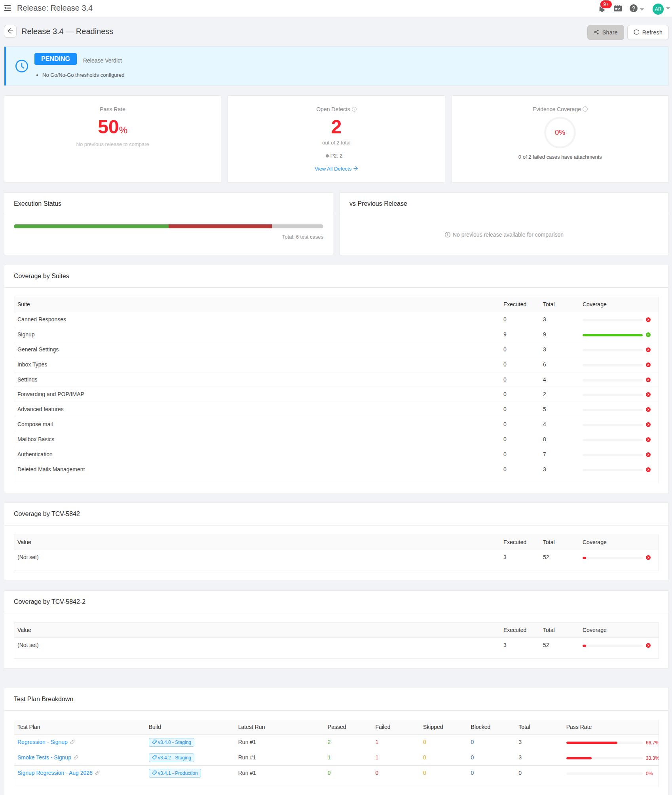Select the Authentication suite name
The width and height of the screenshot is (672, 795).
coord(35,454)
